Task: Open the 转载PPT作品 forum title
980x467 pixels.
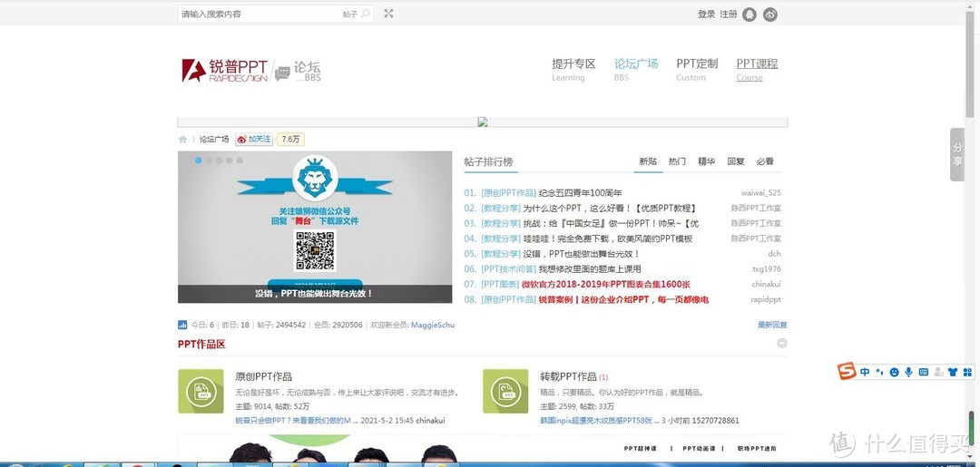Action: [568, 376]
